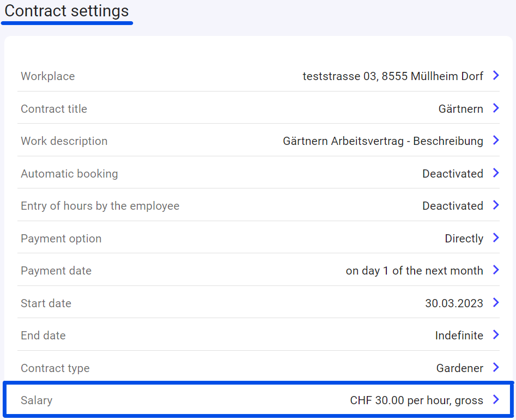Click Start date arrow icon
Screen dimensions: 516x420
[x=496, y=302]
